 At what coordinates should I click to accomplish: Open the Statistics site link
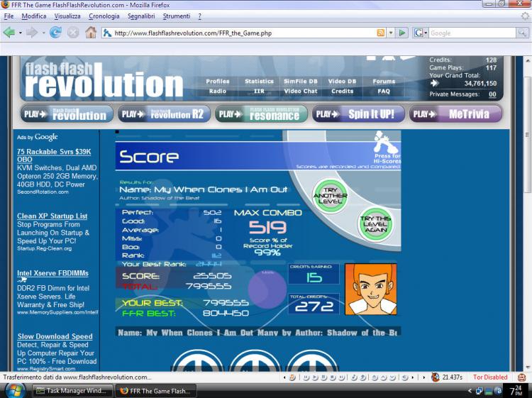[x=259, y=82]
